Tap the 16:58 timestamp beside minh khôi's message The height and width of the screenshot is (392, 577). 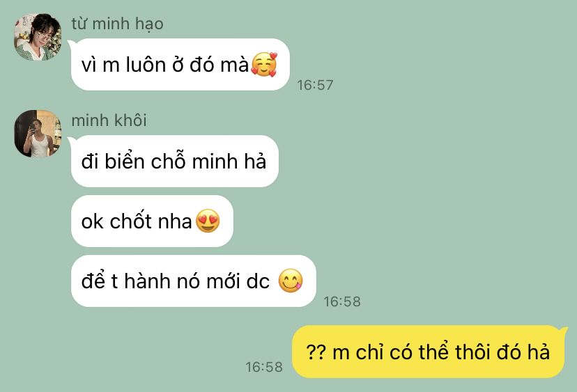[342, 301]
